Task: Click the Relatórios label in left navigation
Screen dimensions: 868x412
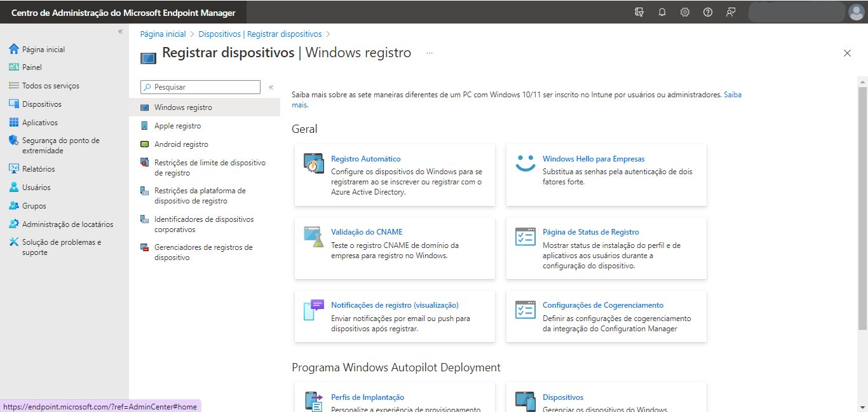Action: tap(39, 169)
